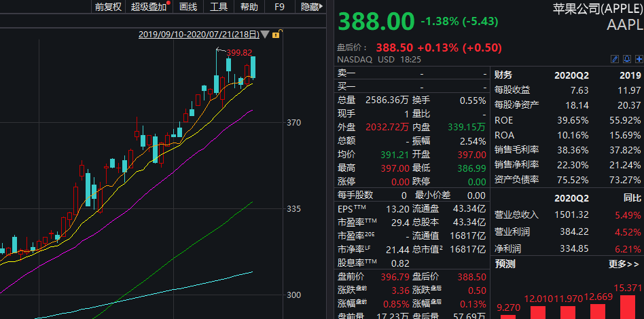644x319 pixels.
Task: Open the 超级叠加 overlay menu
Action: 150,7
